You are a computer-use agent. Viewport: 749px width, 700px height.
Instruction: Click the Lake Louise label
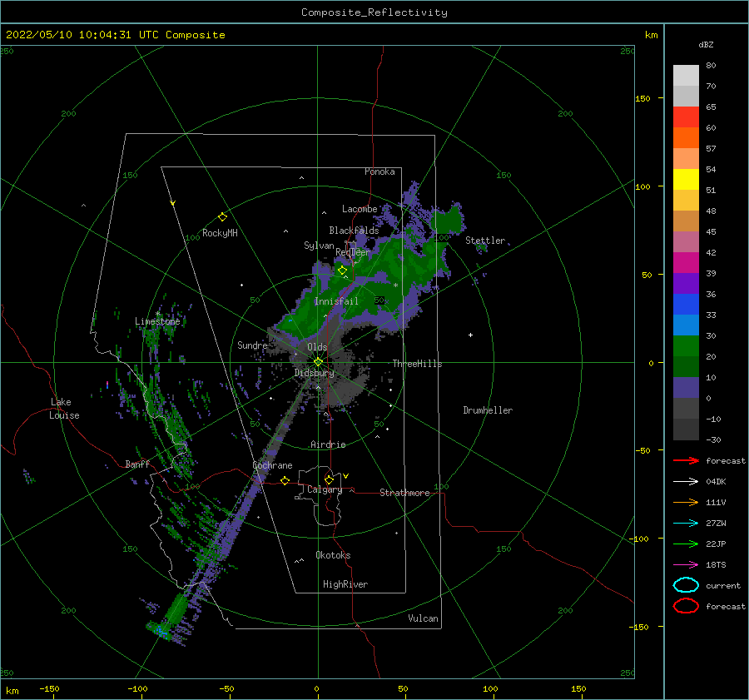pyautogui.click(x=64, y=409)
